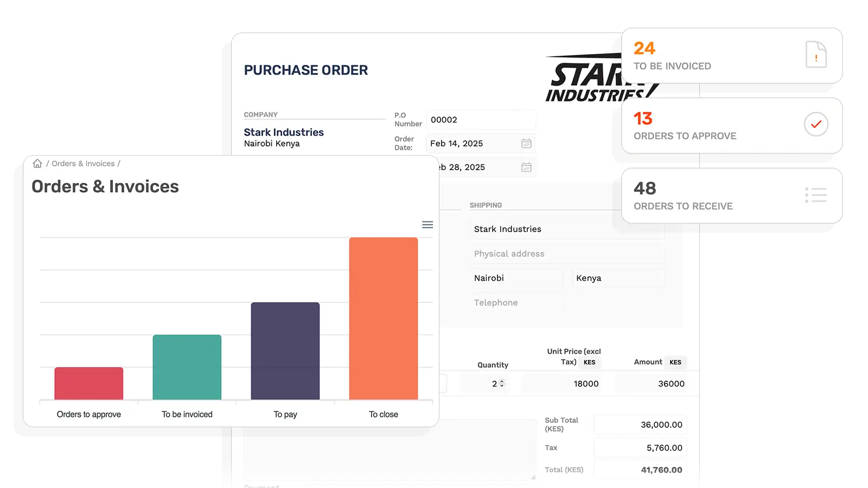The height and width of the screenshot is (488, 868).
Task: Open the Orders & Invoices breadcrumb link
Action: click(x=83, y=164)
